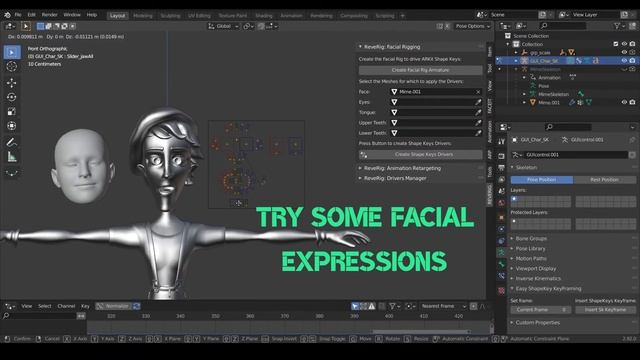Open the outliner filter funnel

pos(617,26)
